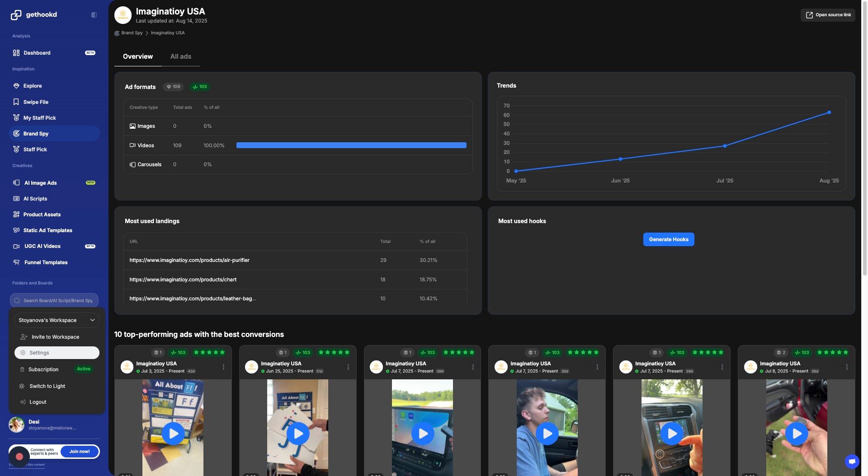The image size is (868, 476).
Task: Click the Join now! button
Action: [x=80, y=452]
